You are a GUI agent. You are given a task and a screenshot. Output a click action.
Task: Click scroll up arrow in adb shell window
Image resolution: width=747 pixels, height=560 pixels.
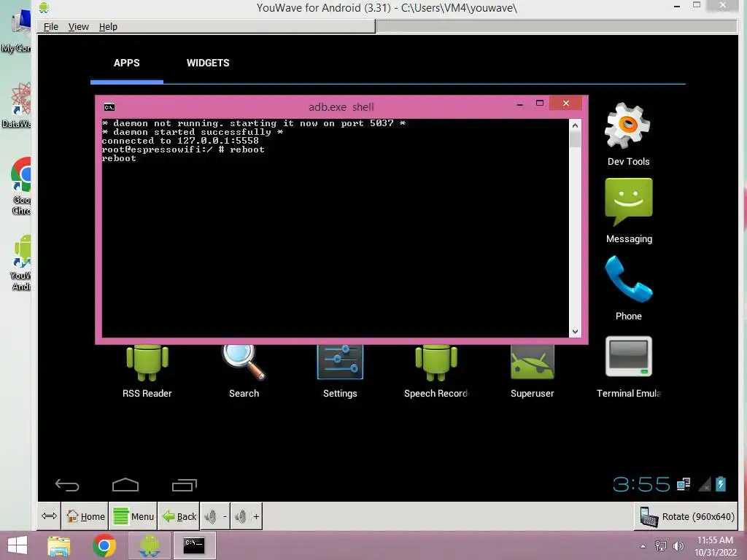tap(575, 125)
